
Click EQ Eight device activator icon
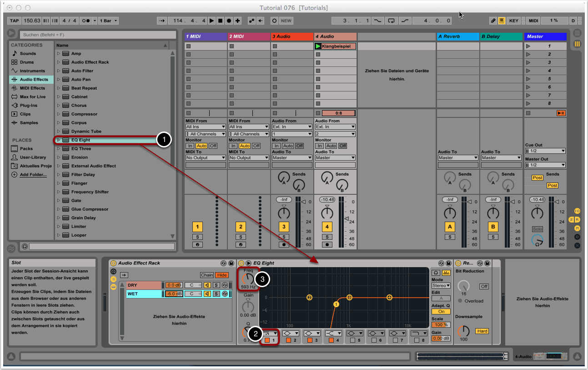pyautogui.click(x=241, y=263)
